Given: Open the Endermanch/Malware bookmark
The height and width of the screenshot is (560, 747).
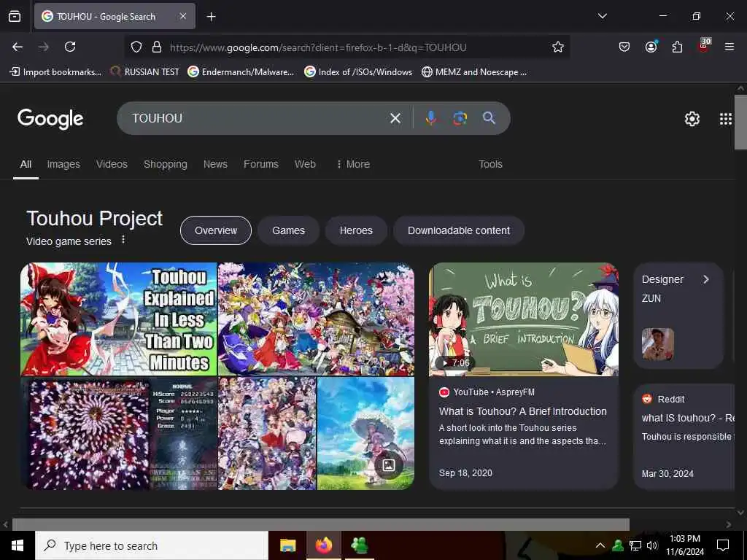Looking at the screenshot, I should click(241, 72).
